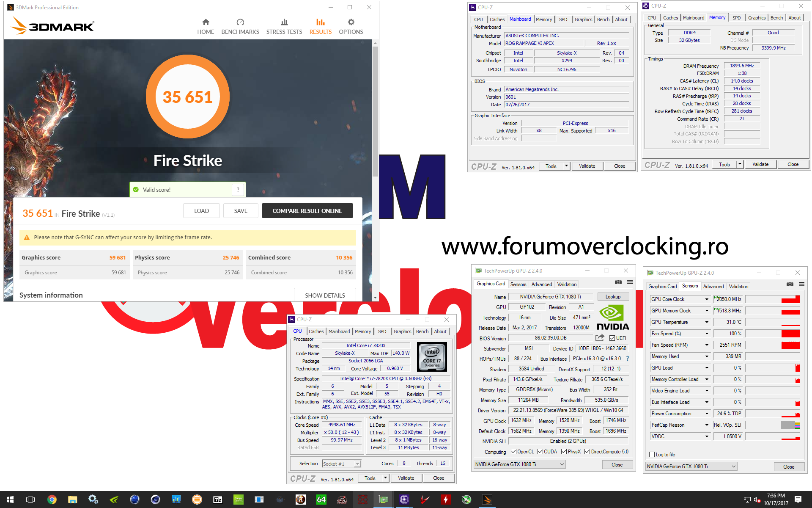
Task: Open NVIDIA icon in the taskbar
Action: [114, 500]
